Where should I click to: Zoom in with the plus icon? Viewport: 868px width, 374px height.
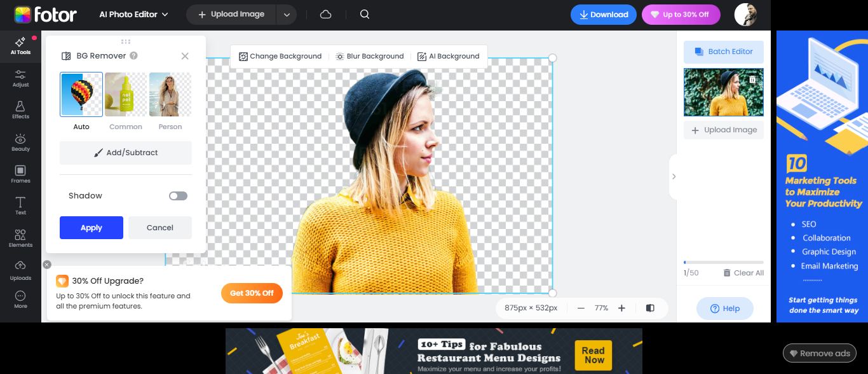pyautogui.click(x=621, y=308)
